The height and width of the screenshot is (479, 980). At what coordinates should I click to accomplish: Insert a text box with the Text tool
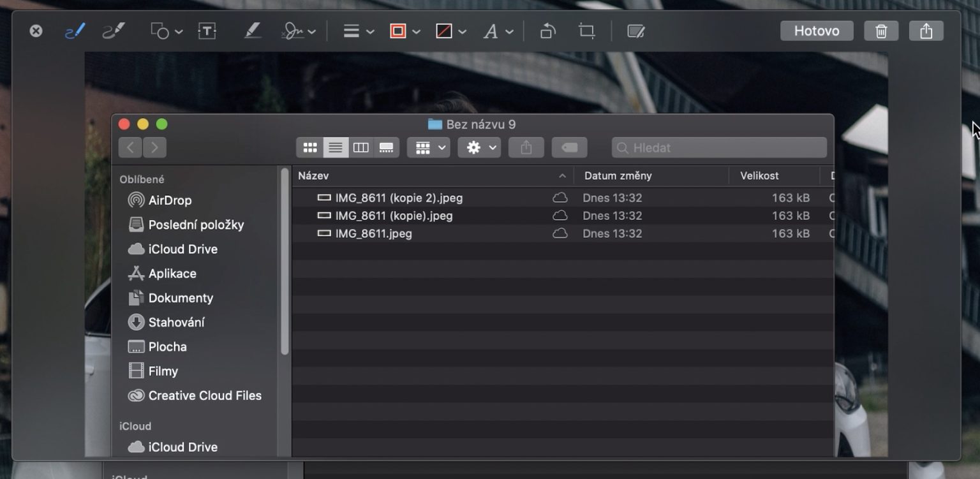tap(207, 30)
